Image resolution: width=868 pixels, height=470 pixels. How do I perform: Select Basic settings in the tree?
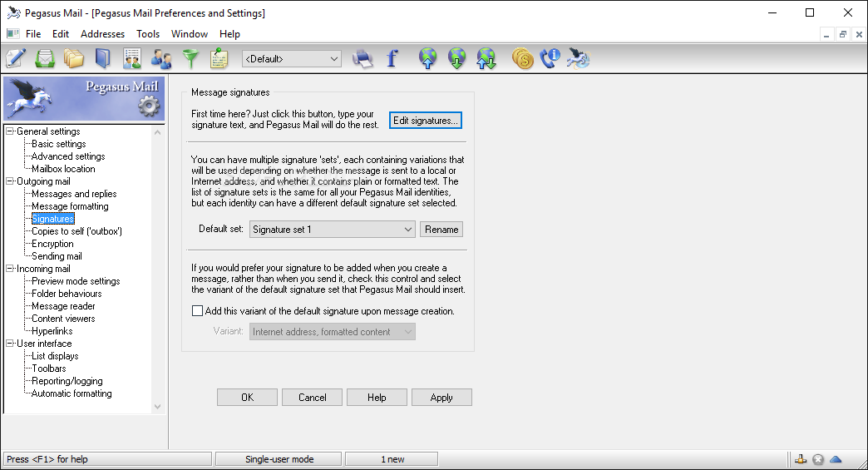(x=59, y=144)
